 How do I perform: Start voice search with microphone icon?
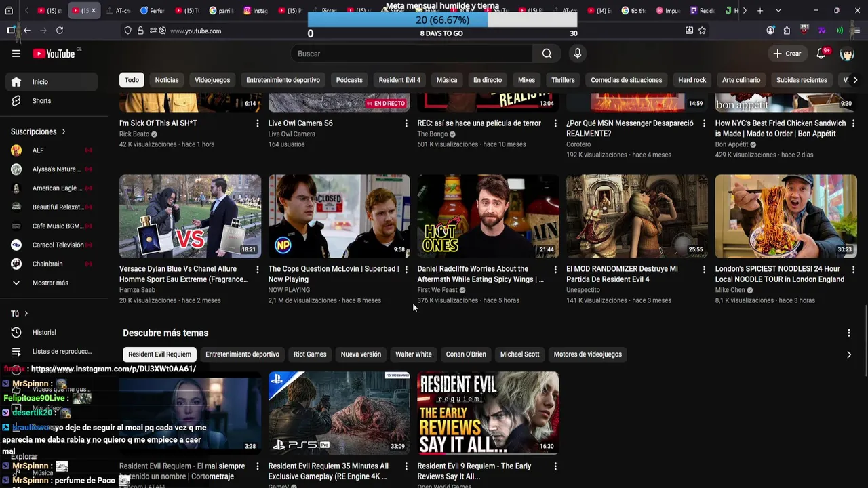(577, 54)
